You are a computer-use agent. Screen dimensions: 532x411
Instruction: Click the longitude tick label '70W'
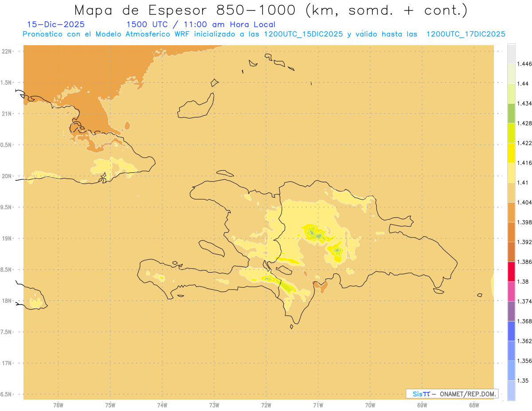370,405
